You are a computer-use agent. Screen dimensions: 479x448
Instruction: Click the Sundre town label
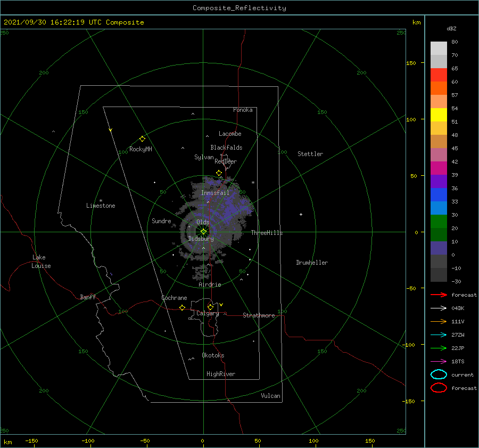(x=161, y=221)
